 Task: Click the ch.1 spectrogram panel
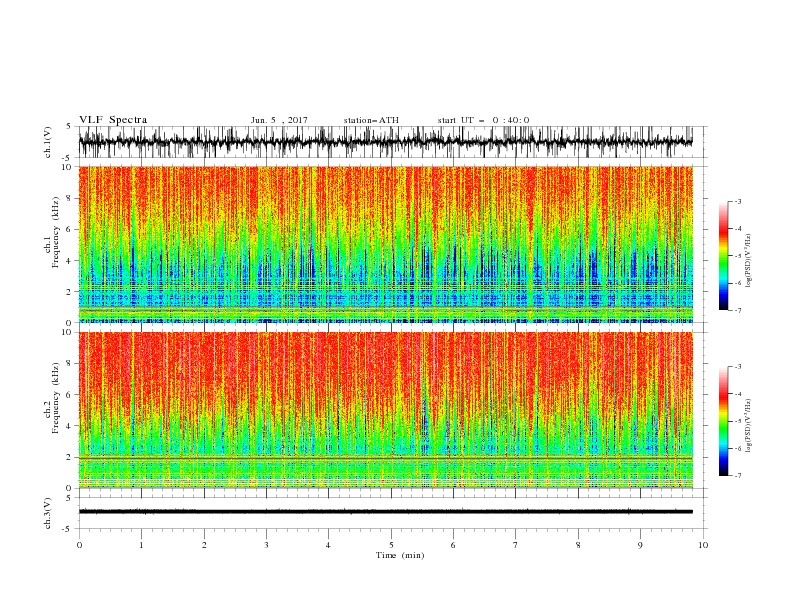click(x=385, y=244)
